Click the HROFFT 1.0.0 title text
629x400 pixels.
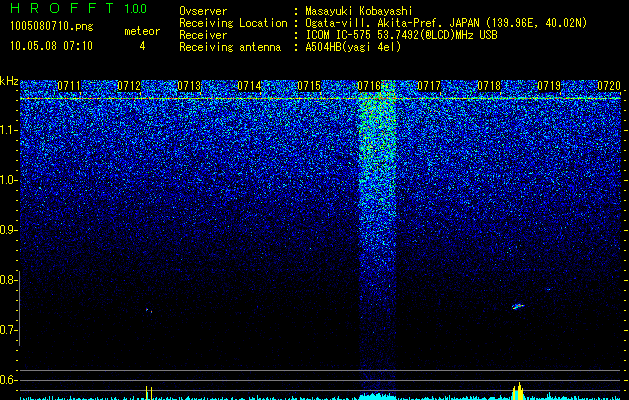79,8
